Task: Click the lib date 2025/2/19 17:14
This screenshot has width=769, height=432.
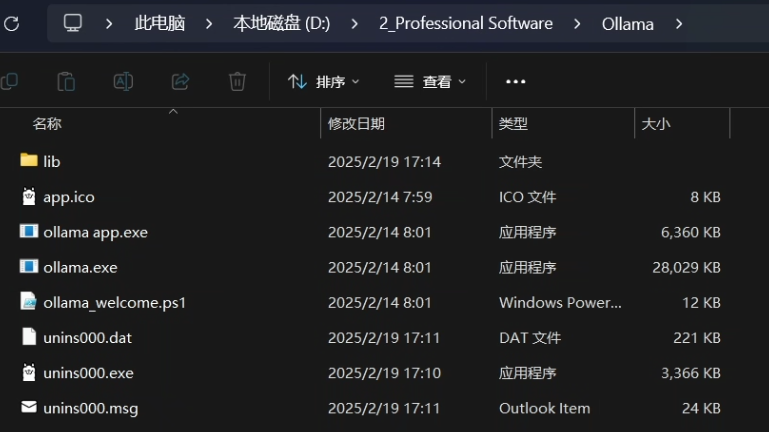Action: (x=384, y=162)
